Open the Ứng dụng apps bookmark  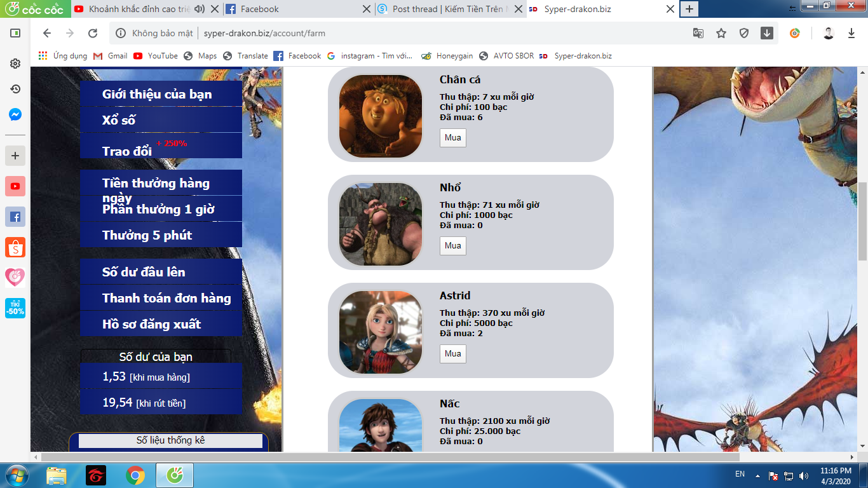[62, 56]
